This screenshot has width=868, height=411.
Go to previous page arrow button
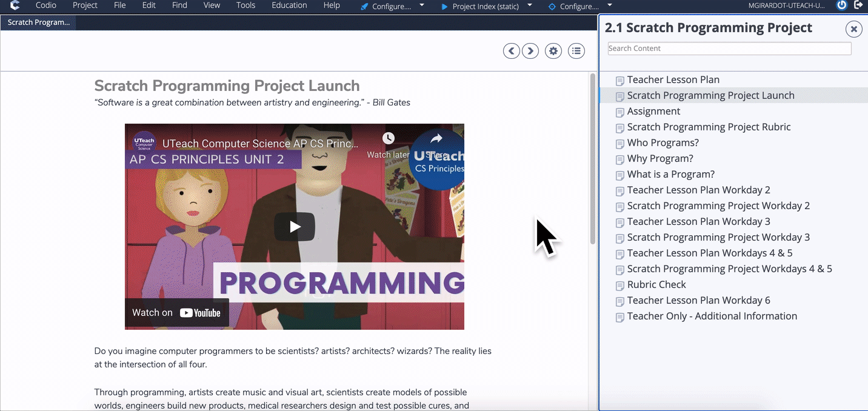point(512,51)
